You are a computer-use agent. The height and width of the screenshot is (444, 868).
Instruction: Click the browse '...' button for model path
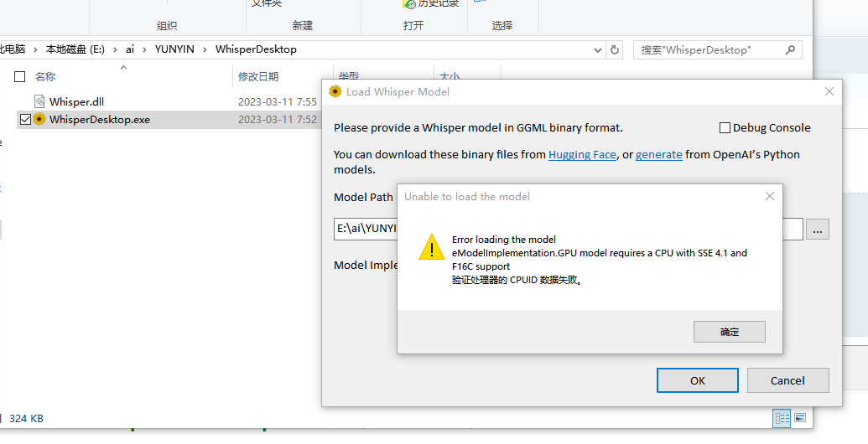(818, 229)
